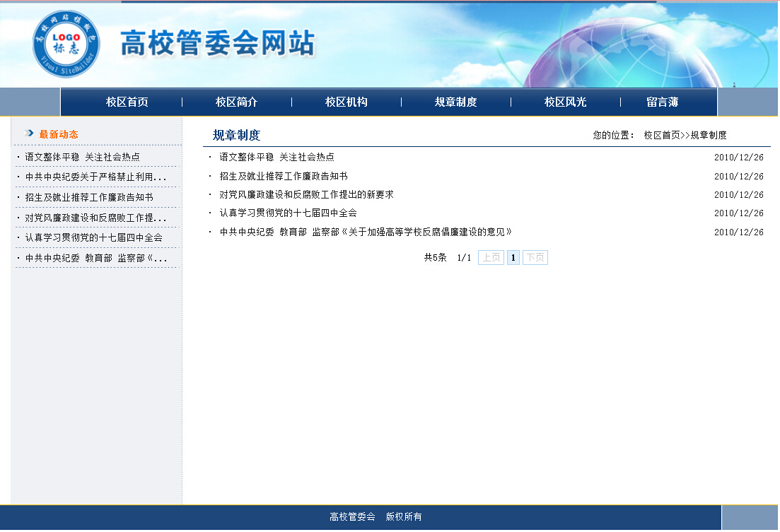Click the arrow icon beside 最新动态
The height and width of the screenshot is (532, 780).
click(29, 133)
